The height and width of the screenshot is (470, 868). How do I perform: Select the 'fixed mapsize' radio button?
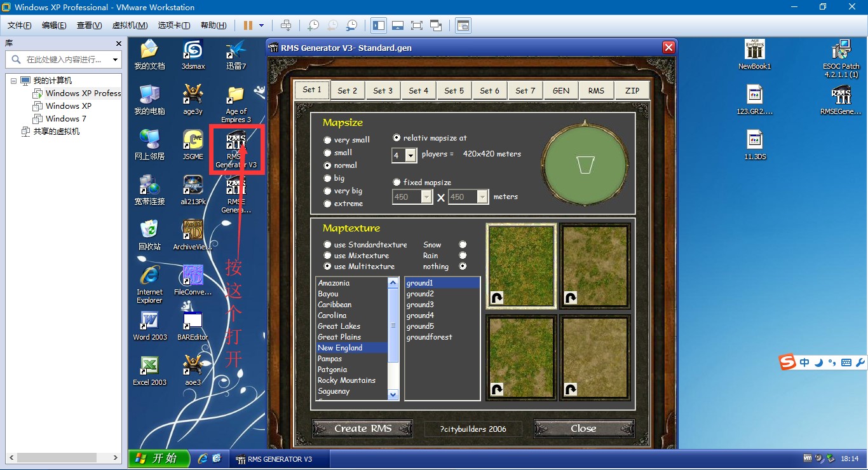click(x=397, y=182)
